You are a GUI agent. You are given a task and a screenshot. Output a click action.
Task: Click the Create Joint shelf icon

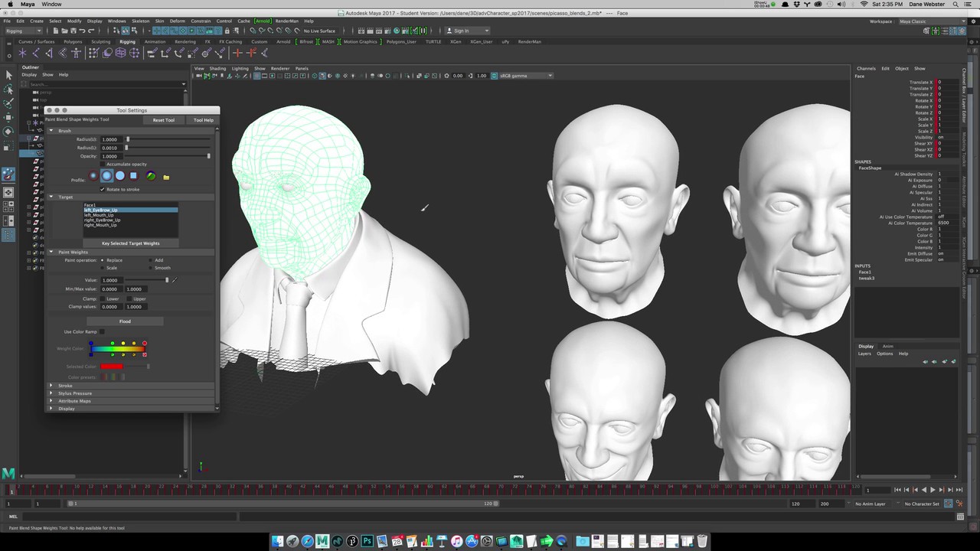(36, 53)
